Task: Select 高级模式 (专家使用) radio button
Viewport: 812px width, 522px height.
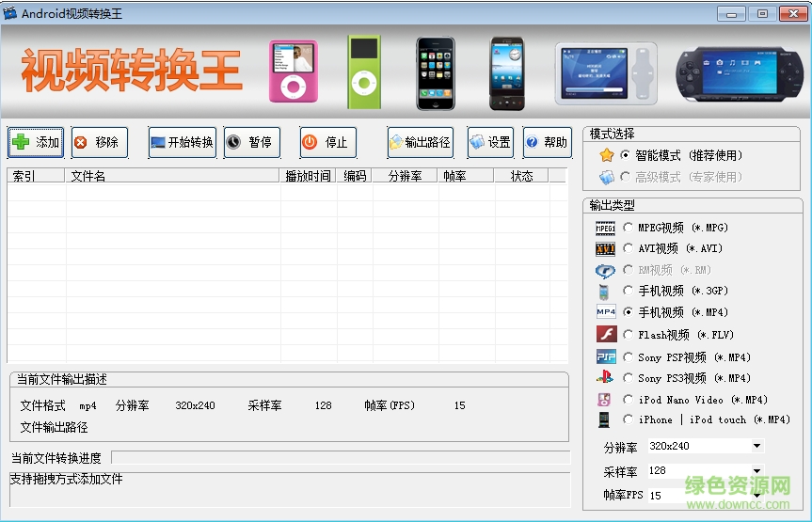Action: (626, 177)
